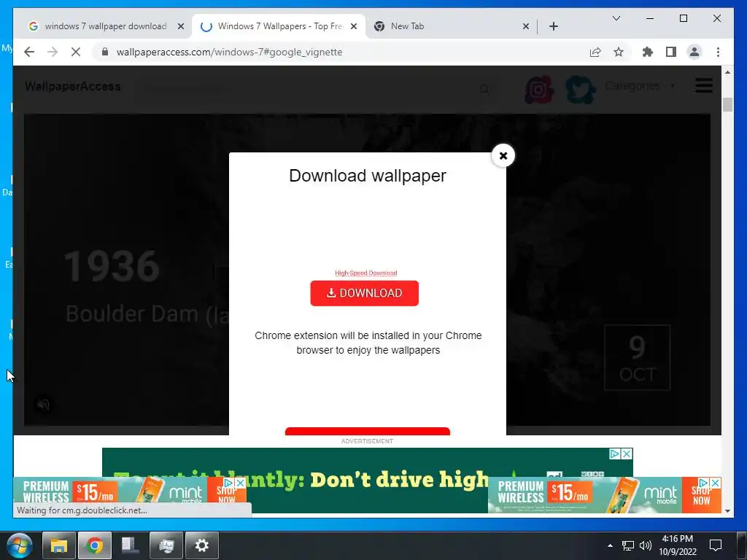Viewport: 747px width, 560px height.
Task: Unmute the video ad speaker icon
Action: (x=43, y=404)
